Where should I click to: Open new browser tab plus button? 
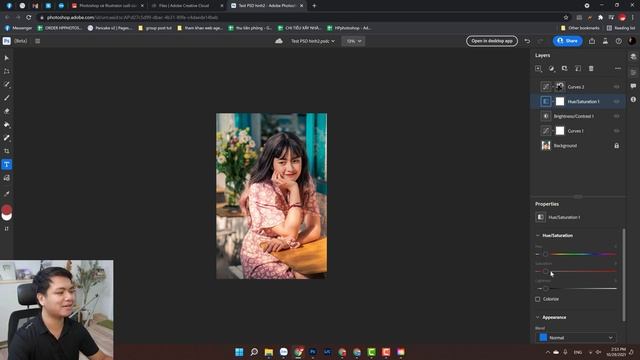[x=314, y=6]
